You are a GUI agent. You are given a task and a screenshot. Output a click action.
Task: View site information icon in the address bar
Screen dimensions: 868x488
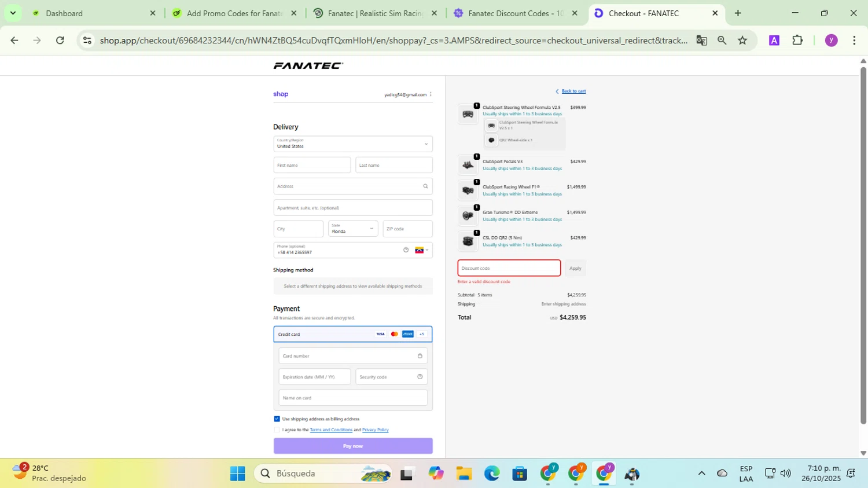(87, 40)
